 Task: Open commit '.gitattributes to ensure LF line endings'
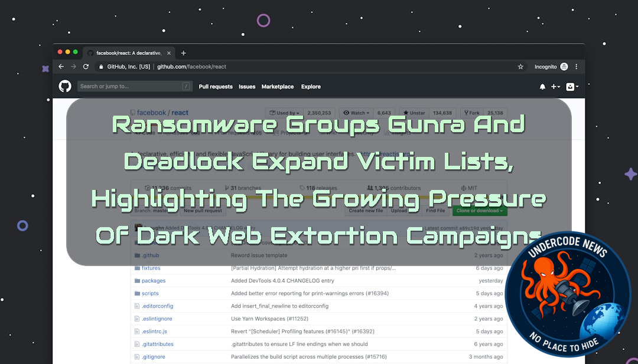[x=300, y=344]
